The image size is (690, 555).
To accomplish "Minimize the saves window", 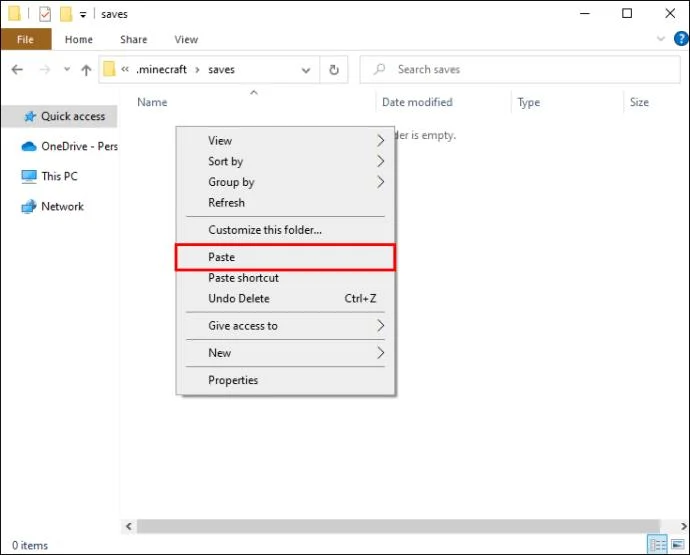I will click(585, 14).
